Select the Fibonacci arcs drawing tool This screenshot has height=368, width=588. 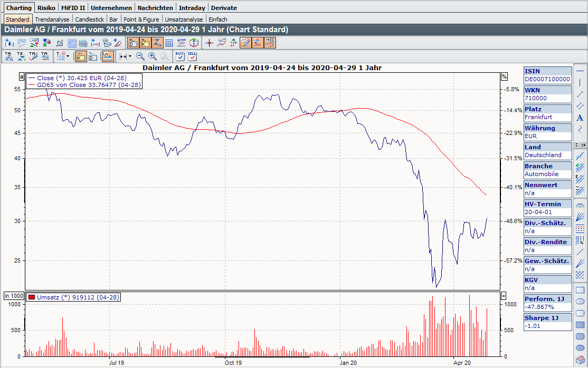click(580, 205)
